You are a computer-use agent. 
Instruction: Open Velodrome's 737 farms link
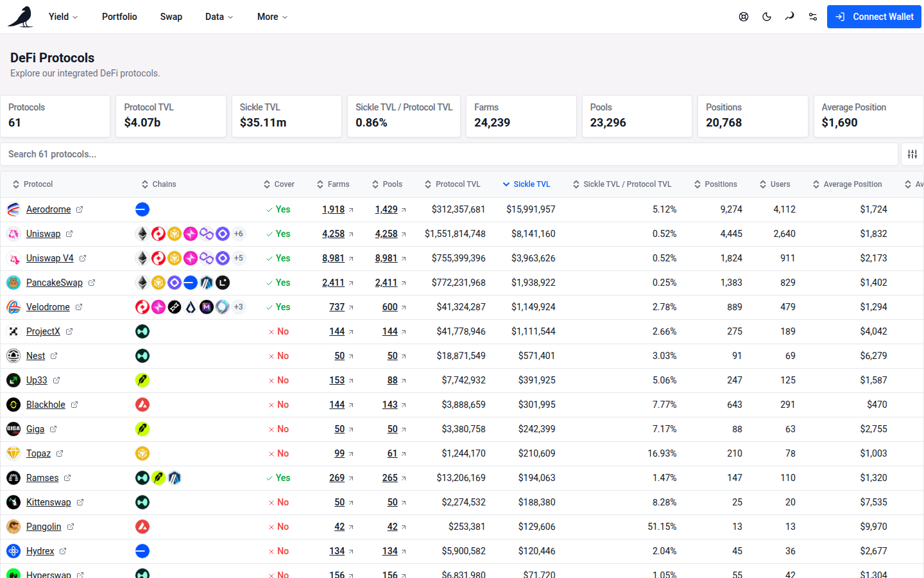[x=341, y=307]
